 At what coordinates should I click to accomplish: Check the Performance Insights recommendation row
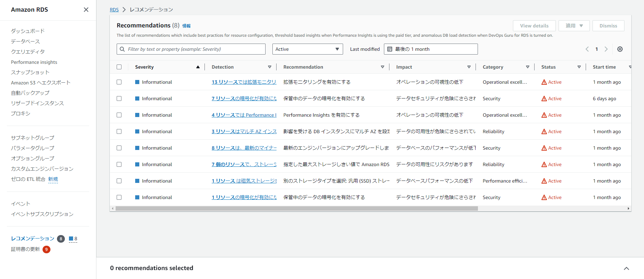pyautogui.click(x=119, y=115)
